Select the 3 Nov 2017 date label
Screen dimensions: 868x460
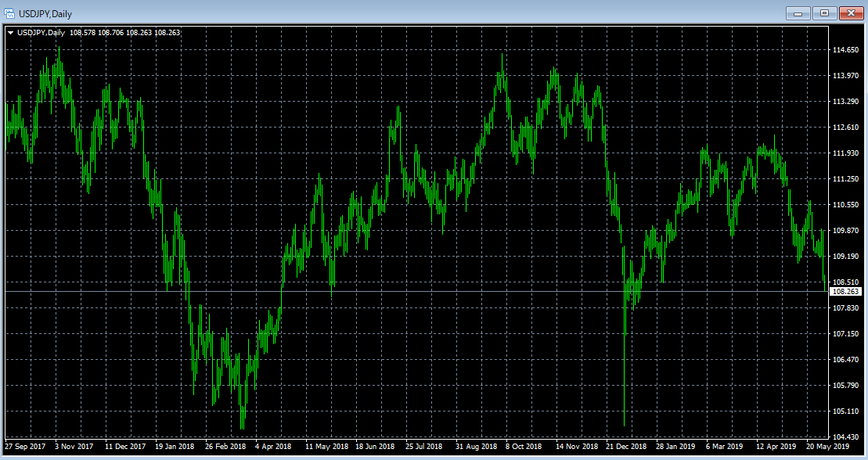pyautogui.click(x=74, y=446)
